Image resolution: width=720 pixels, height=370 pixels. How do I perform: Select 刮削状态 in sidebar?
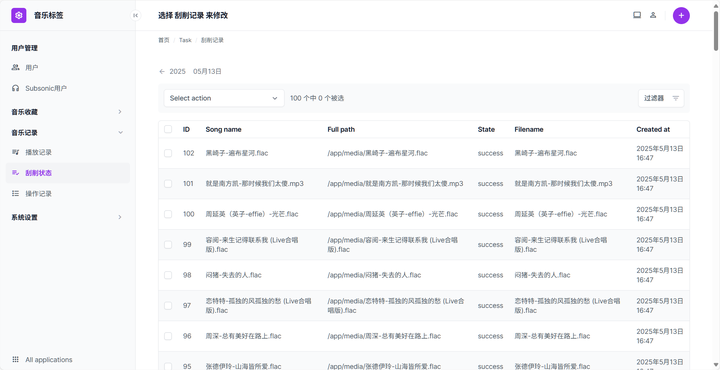pyautogui.click(x=68, y=173)
